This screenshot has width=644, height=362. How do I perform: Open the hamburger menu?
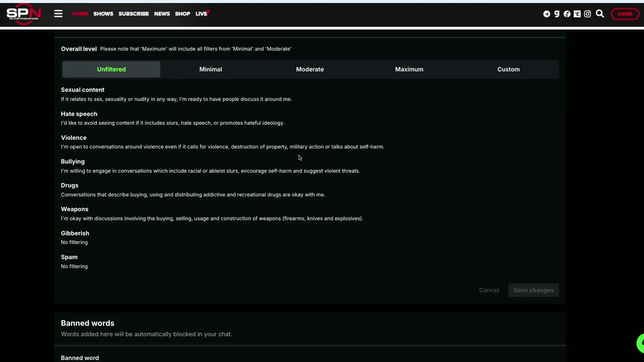pos(58,14)
